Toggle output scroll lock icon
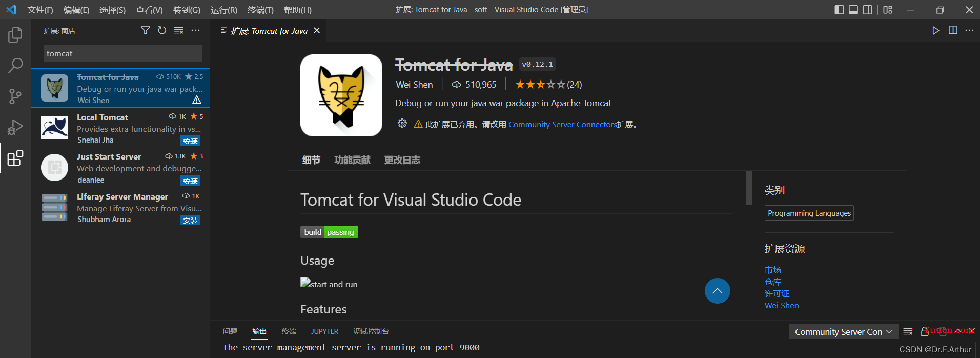The height and width of the screenshot is (358, 980). 925,332
